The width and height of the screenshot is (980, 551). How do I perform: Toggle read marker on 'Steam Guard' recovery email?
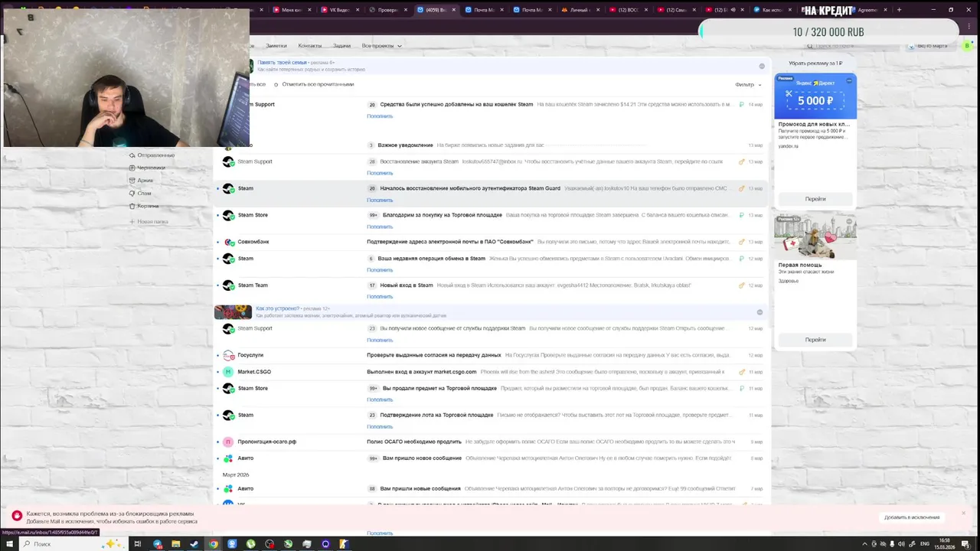(x=217, y=188)
